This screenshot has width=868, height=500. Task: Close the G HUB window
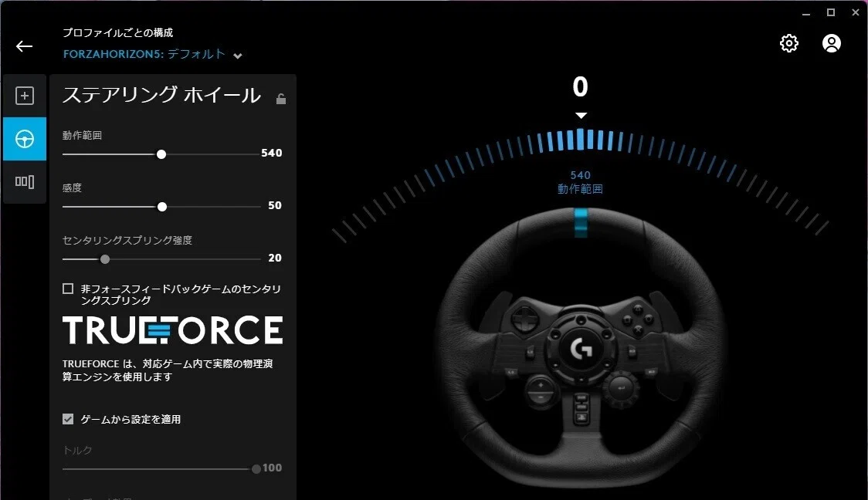click(856, 12)
